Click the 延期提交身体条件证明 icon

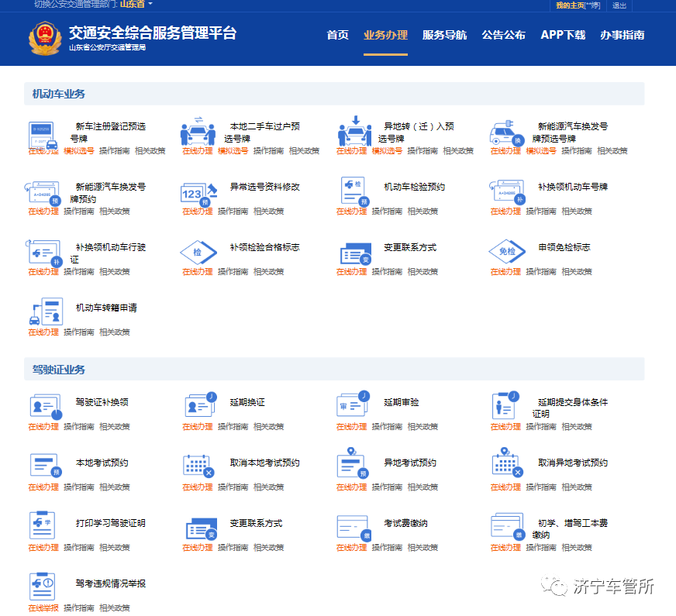505,405
